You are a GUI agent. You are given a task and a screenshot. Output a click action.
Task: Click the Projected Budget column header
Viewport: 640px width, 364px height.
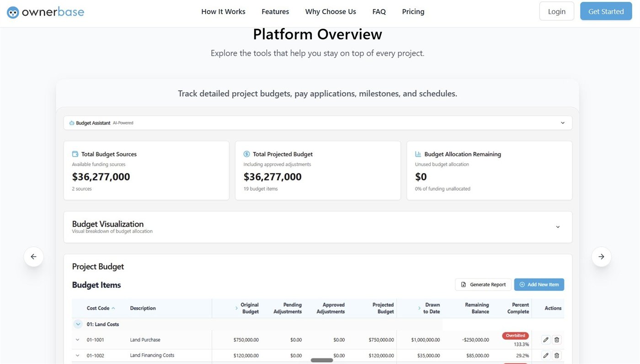click(383, 308)
